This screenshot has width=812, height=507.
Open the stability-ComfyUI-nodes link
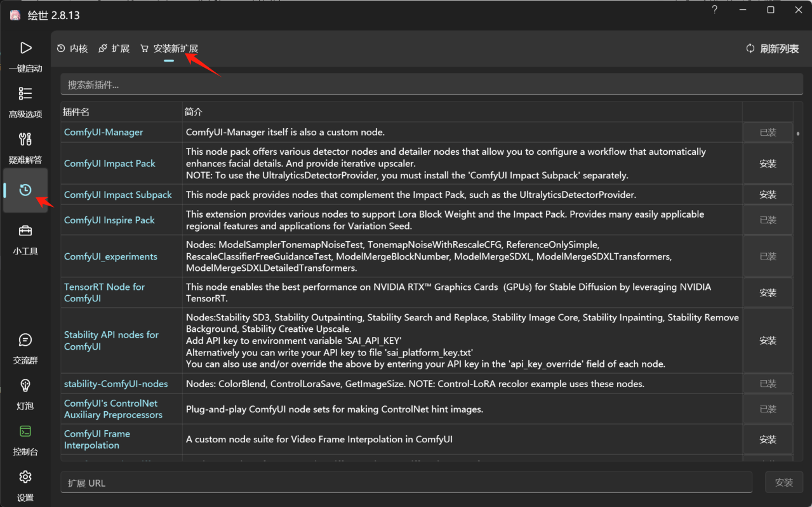click(116, 383)
